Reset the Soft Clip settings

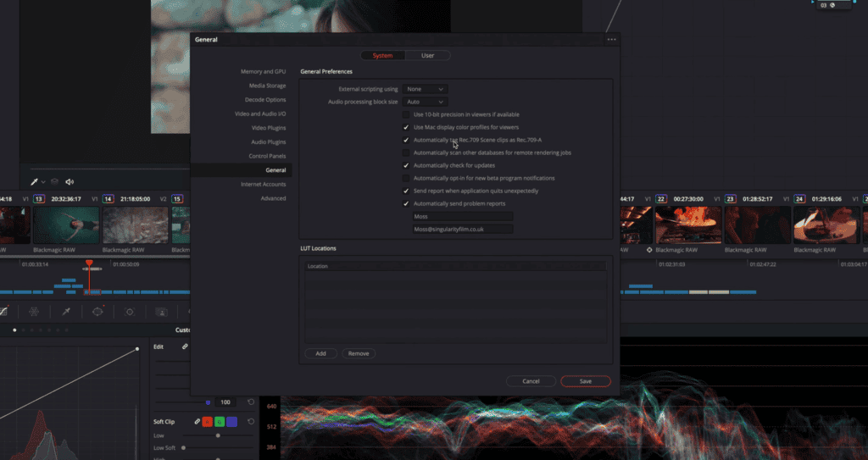(251, 422)
